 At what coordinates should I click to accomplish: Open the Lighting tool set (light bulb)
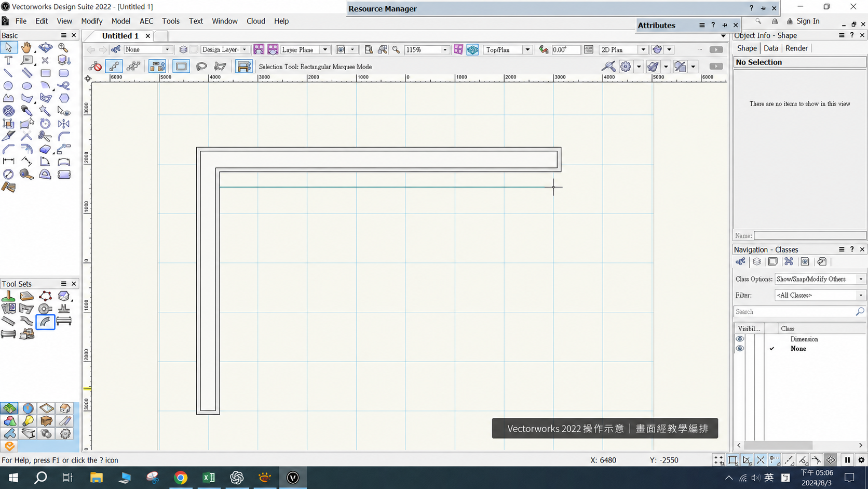pyautogui.click(x=28, y=421)
